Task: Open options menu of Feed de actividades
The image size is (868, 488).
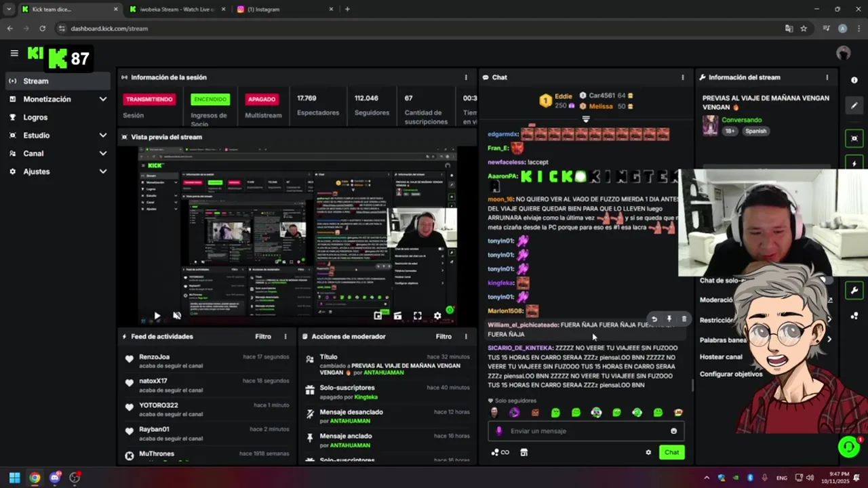Action: point(285,336)
